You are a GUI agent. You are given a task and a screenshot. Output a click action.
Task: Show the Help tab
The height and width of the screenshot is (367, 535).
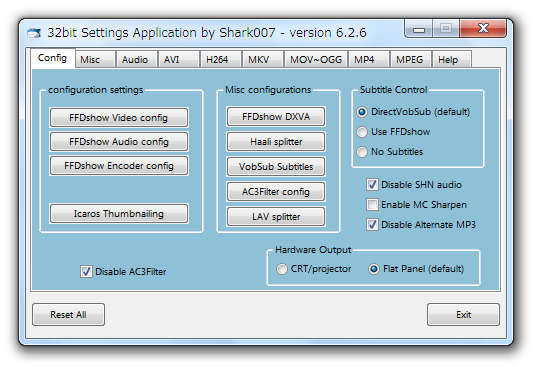[x=452, y=60]
